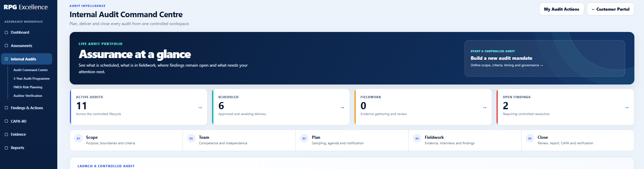Select FMEA Risk Planning submenu item
644x169 pixels.
pos(28,87)
